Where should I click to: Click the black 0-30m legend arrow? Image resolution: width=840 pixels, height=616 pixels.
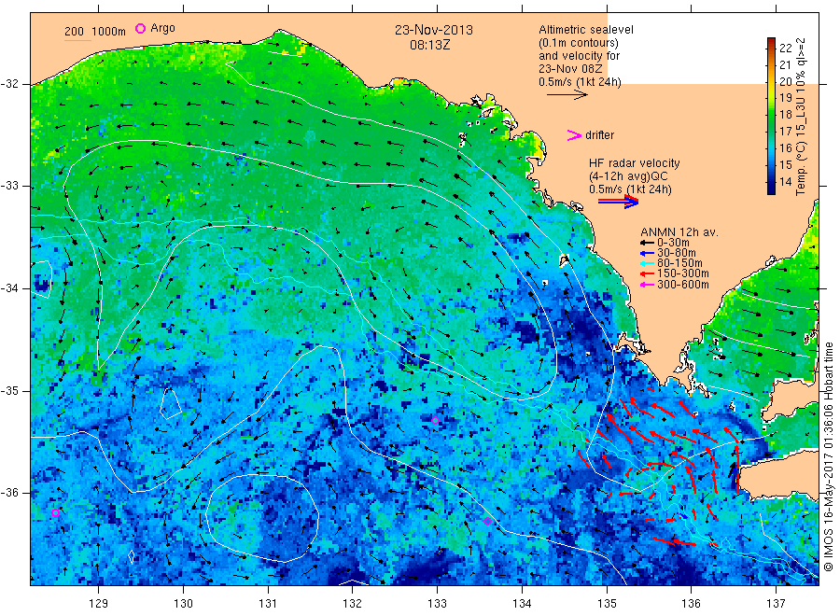[x=647, y=243]
